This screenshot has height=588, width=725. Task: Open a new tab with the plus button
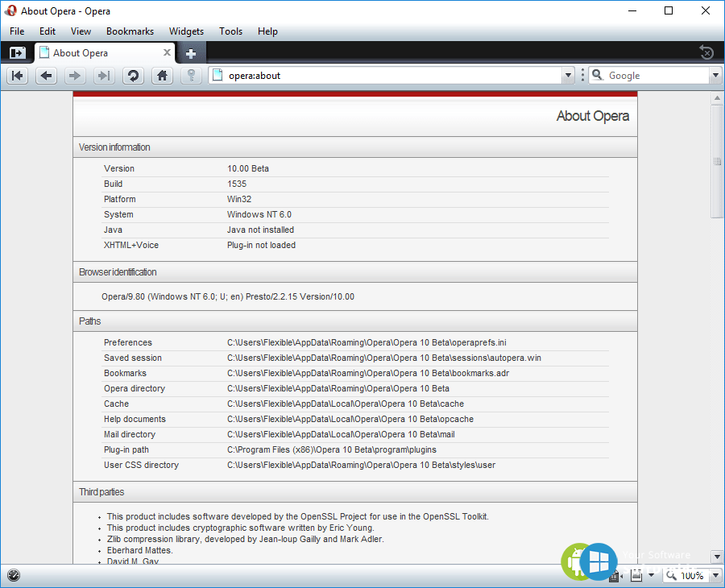tap(190, 54)
